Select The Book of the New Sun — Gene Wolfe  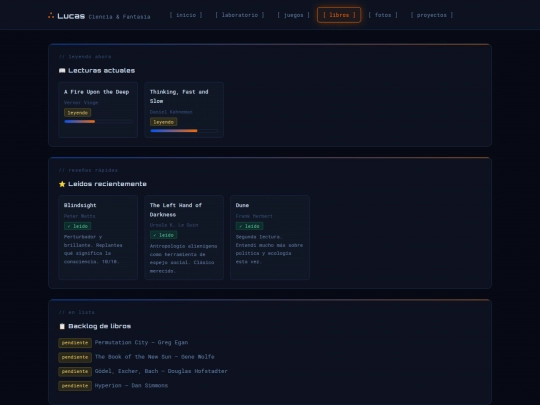tap(154, 357)
